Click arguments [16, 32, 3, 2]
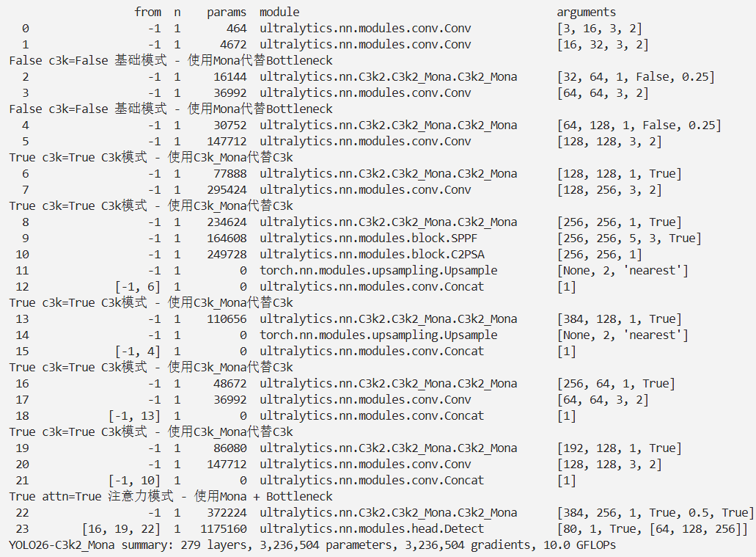Viewport: 756px width, 557px height. click(x=603, y=45)
